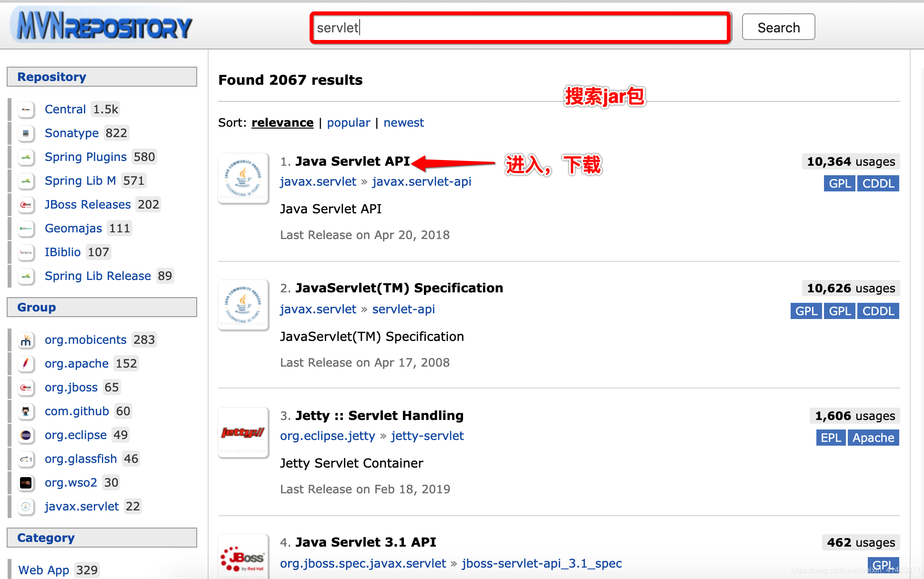The width and height of the screenshot is (924, 579).
Task: Open the Web App category
Action: pos(44,570)
